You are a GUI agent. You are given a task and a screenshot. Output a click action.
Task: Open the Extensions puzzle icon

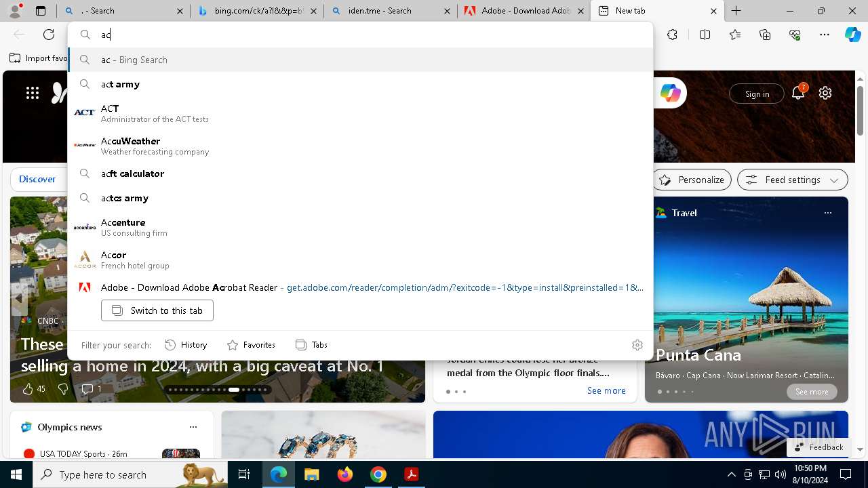672,35
